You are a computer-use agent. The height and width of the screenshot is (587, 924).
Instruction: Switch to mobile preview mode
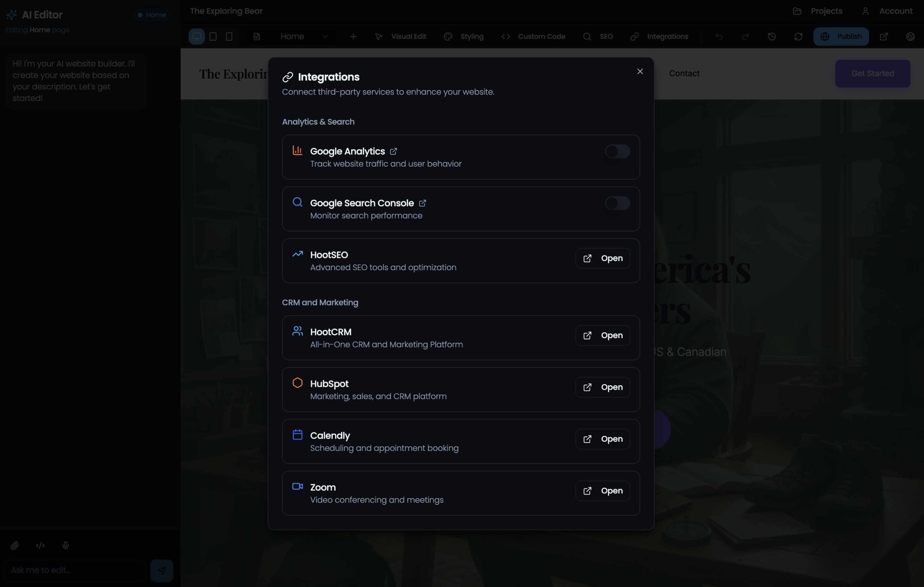click(229, 36)
